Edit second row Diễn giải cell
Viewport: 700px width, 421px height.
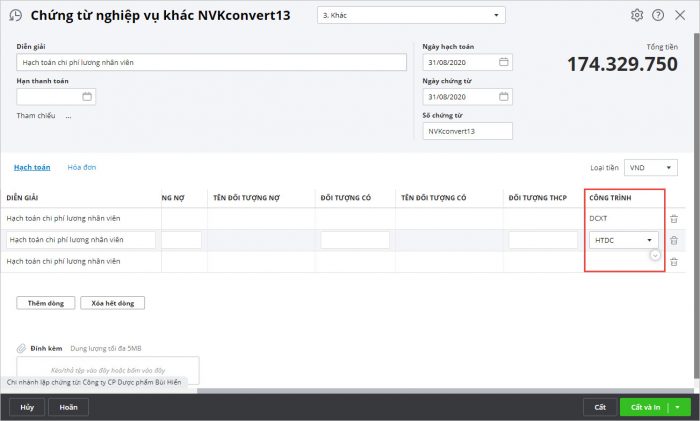(x=81, y=240)
